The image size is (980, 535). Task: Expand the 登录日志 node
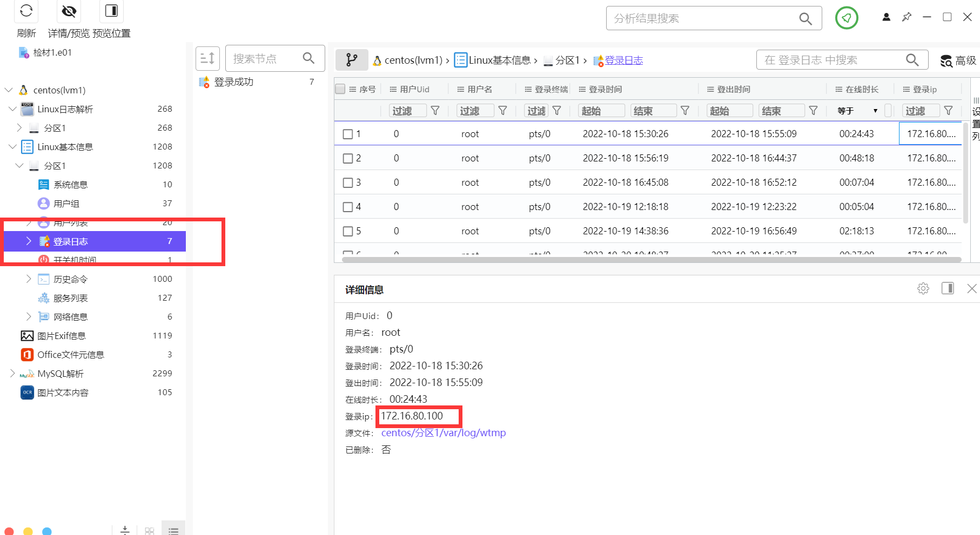[x=29, y=241]
